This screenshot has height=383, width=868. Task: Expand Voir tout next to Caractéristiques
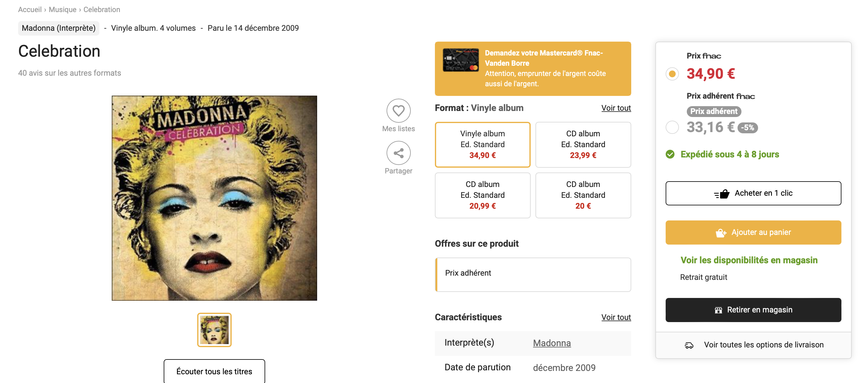coord(616,317)
